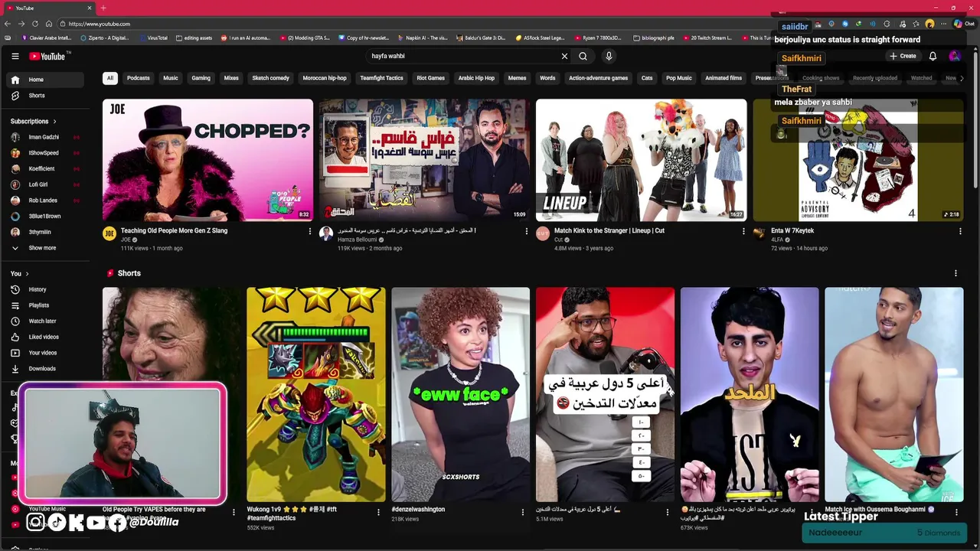
Task: Open Your videos in the sidebar
Action: pos(47,353)
